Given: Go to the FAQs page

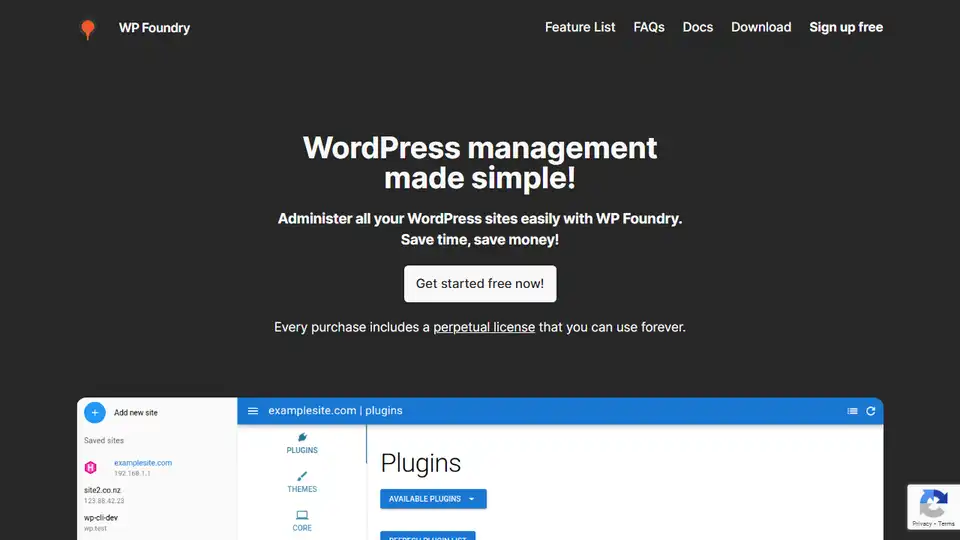Looking at the screenshot, I should pos(649,27).
